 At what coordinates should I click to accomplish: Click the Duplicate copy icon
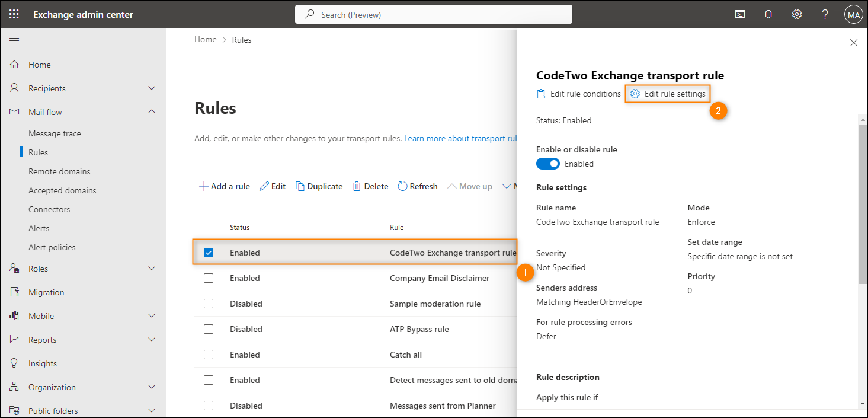pos(300,186)
